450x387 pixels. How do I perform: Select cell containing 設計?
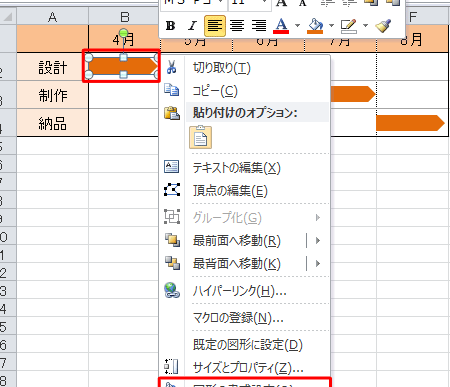click(53, 67)
